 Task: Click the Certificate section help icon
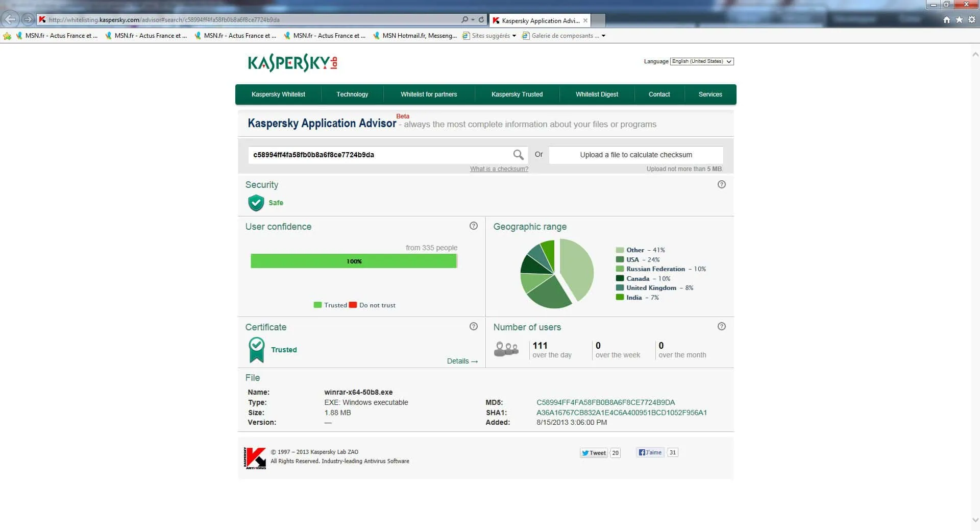(x=473, y=327)
